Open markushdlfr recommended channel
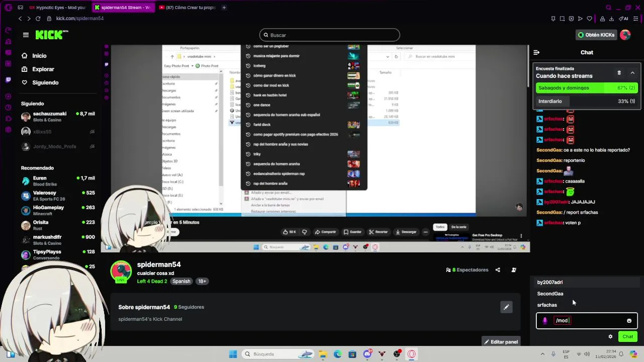 (58, 240)
